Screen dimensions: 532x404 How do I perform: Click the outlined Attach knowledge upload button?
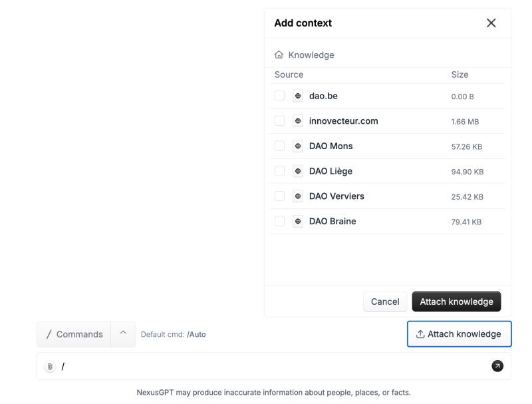[459, 334]
